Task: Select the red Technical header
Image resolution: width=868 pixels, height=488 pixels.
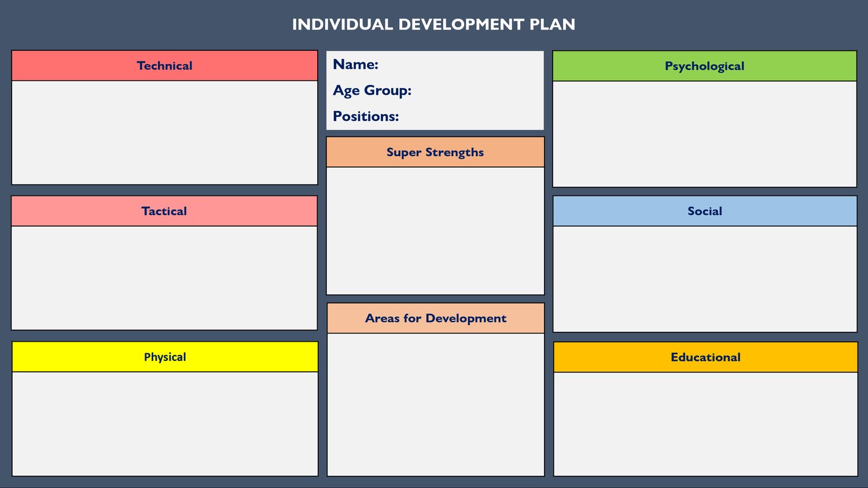Action: (x=164, y=65)
